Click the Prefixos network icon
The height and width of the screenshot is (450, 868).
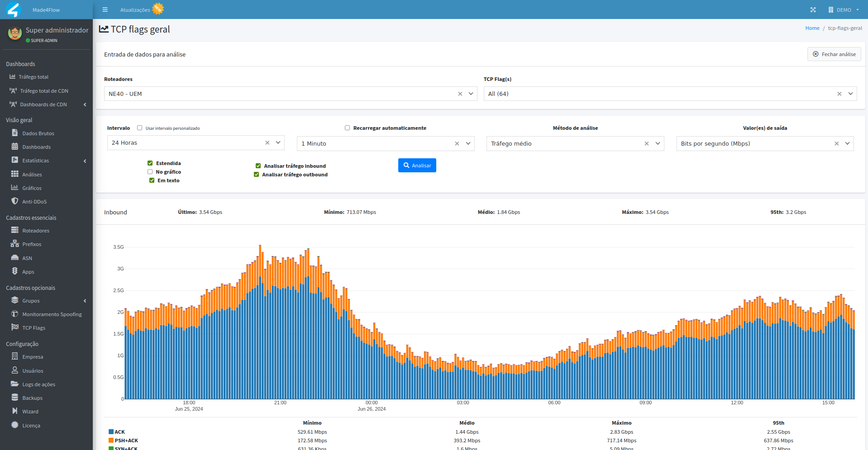(15, 244)
